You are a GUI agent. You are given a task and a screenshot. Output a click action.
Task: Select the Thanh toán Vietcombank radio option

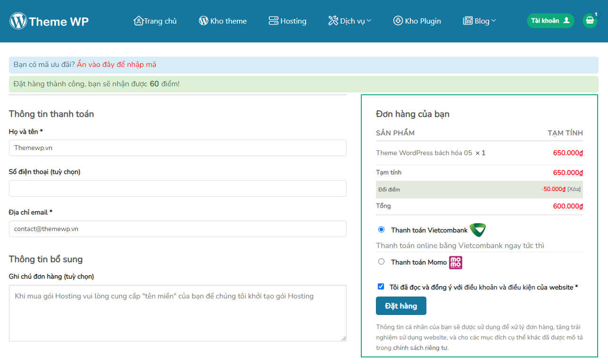382,230
